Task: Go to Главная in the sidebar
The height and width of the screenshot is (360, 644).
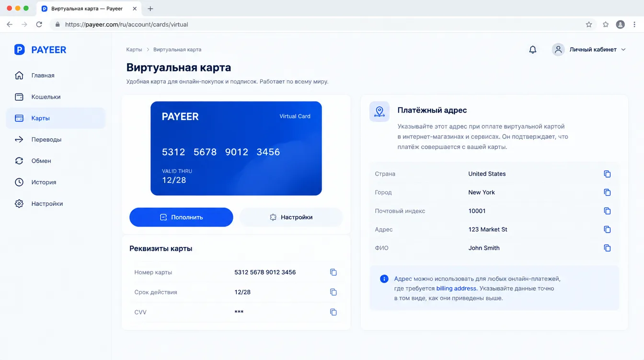Action: click(56, 76)
